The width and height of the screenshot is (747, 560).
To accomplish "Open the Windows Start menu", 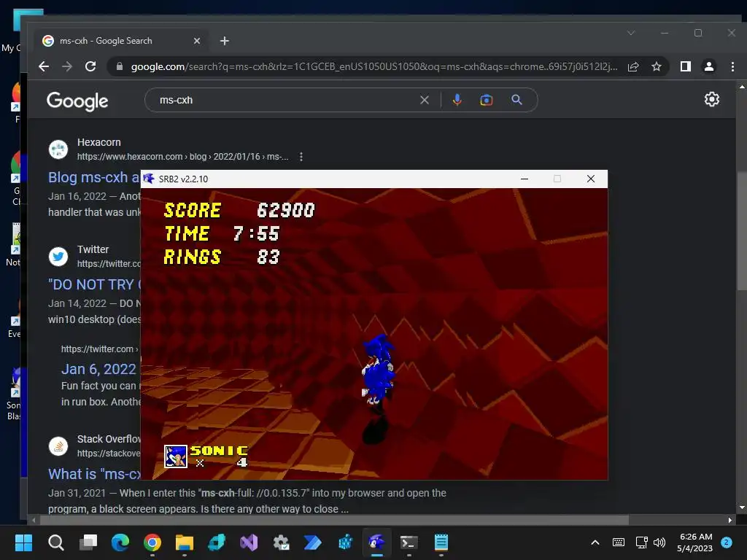I will pos(23,542).
